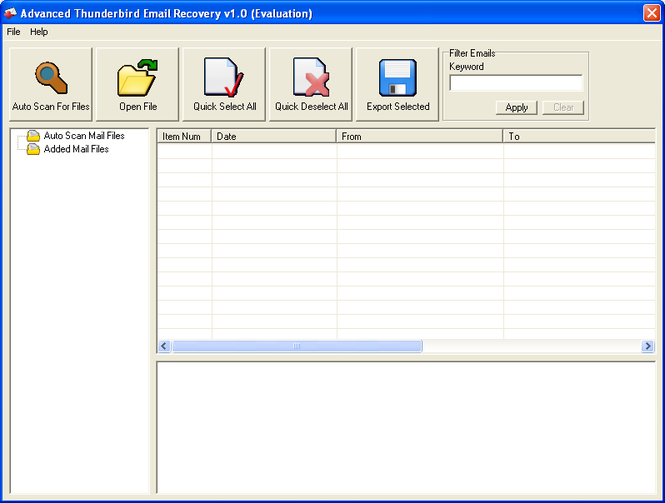Click the horizontal scrollbar thumb
This screenshot has height=503, width=665.
click(x=297, y=346)
